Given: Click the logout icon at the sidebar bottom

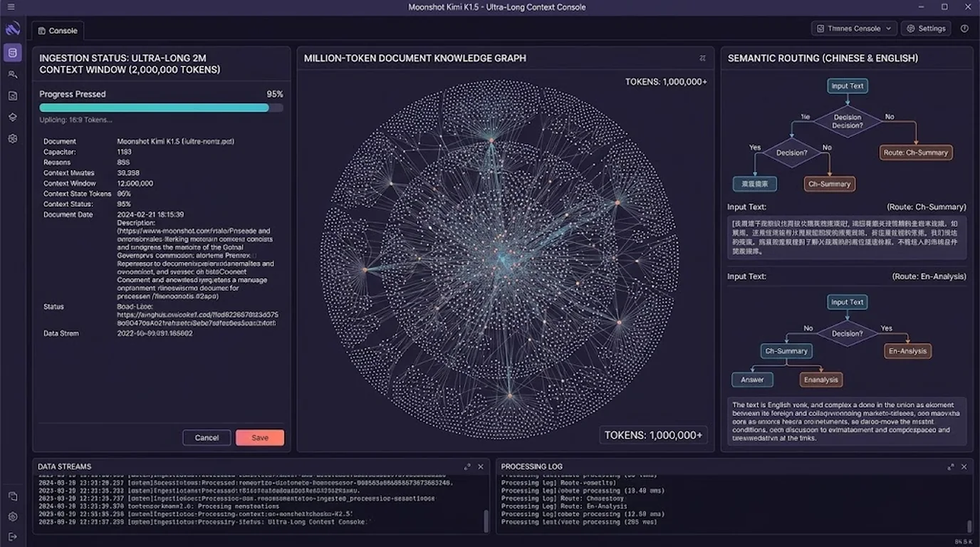Looking at the screenshot, I should (12, 536).
